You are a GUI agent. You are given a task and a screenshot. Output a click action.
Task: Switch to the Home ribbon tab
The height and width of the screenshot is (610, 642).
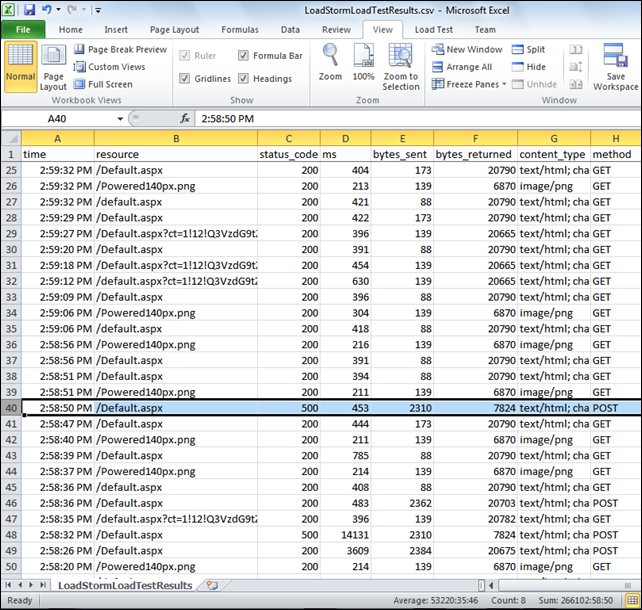(x=70, y=29)
